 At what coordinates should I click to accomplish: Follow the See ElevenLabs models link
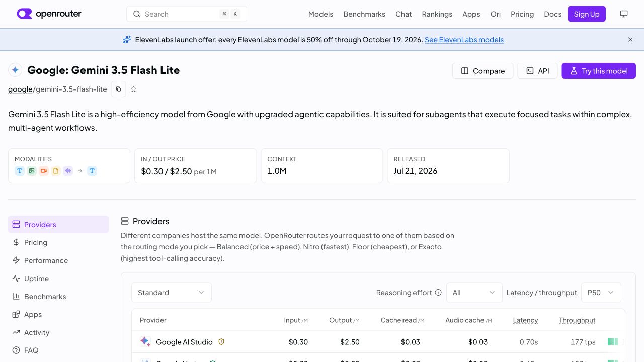[x=464, y=39]
